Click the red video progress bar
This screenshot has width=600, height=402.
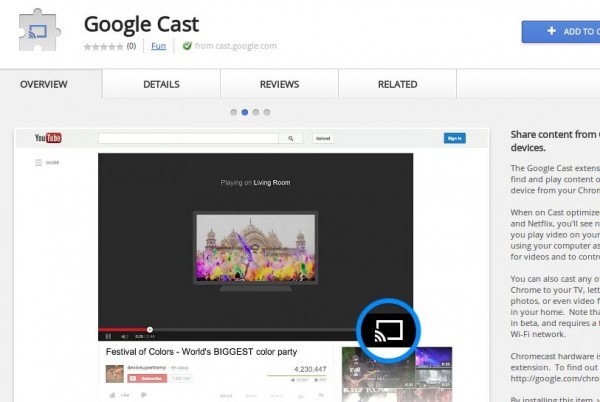coord(123,328)
